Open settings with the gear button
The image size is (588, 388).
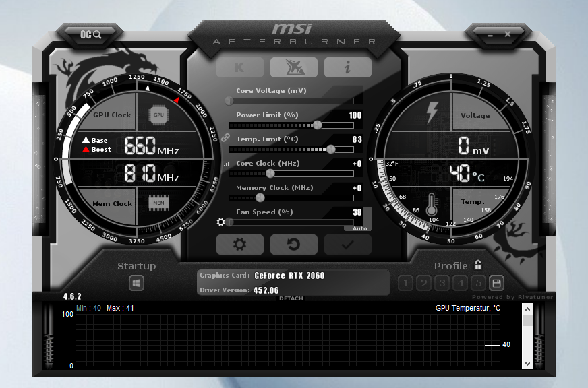coord(239,245)
